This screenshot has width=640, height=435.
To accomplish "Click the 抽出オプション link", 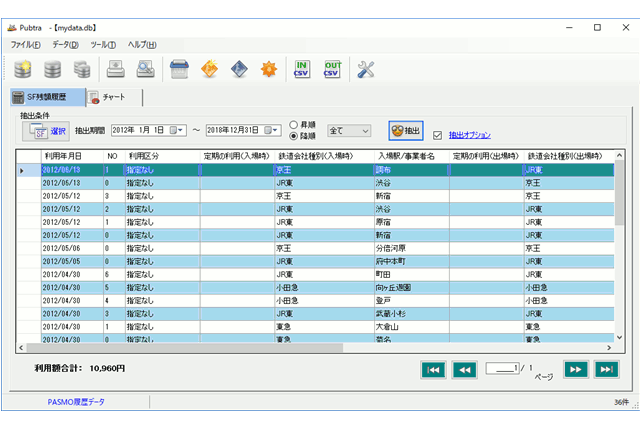I will pyautogui.click(x=469, y=134).
